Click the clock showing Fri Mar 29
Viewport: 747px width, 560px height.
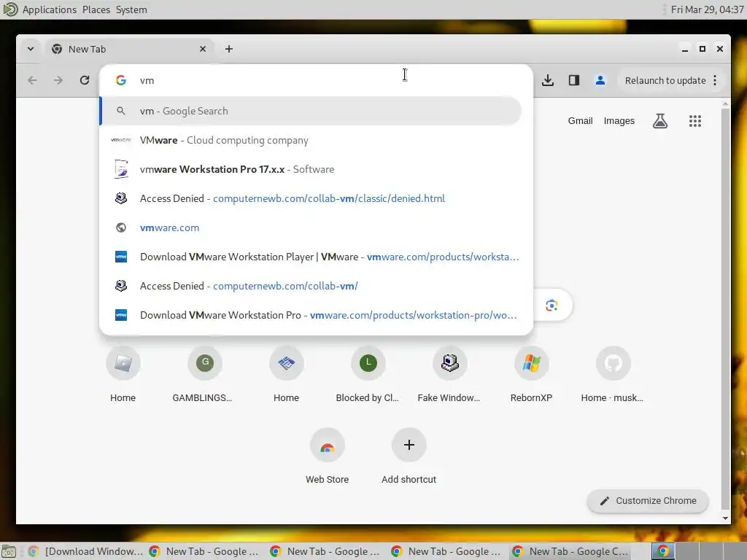(x=707, y=9)
